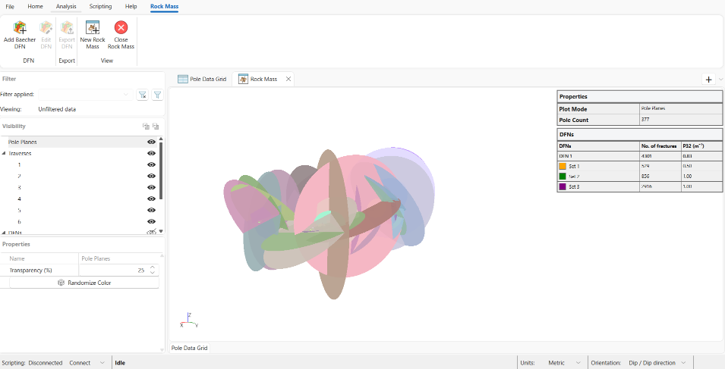Open the Analysis ribbon tab
The height and width of the screenshot is (369, 725).
[66, 6]
